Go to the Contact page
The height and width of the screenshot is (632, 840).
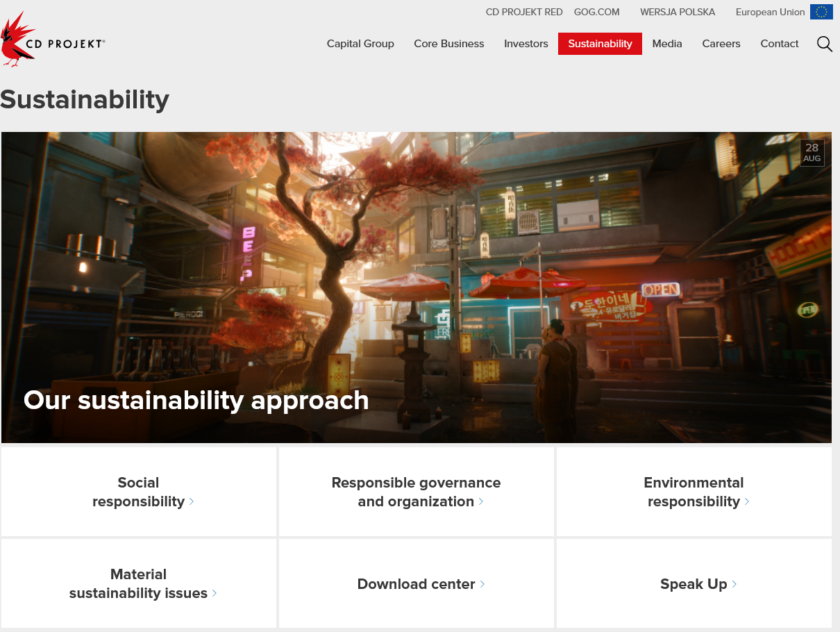point(780,44)
